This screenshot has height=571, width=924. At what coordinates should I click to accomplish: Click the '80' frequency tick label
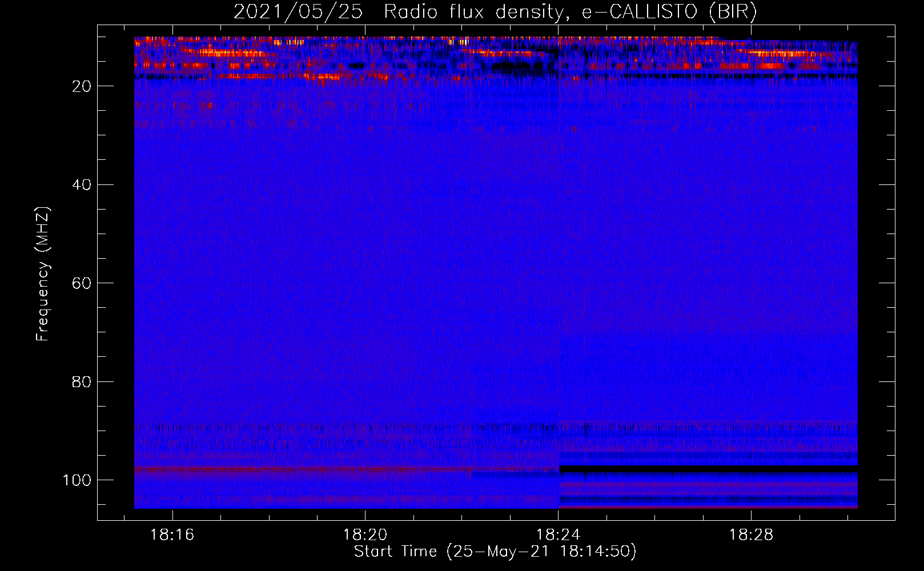point(82,382)
